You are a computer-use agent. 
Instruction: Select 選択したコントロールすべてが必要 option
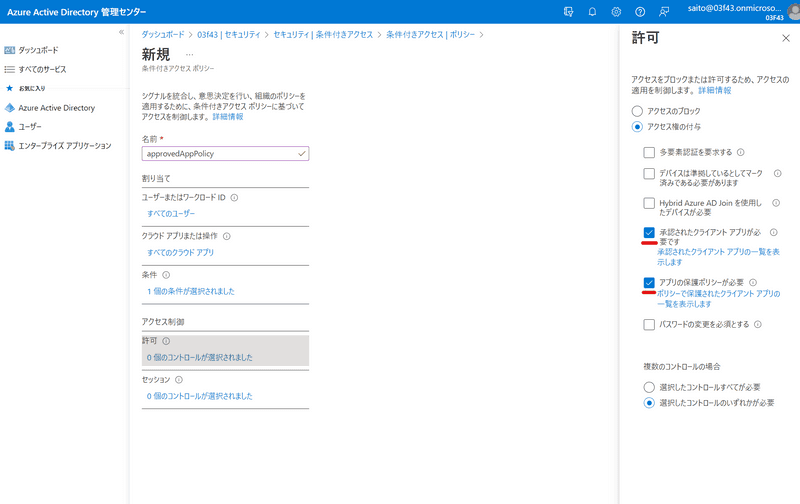tap(649, 386)
